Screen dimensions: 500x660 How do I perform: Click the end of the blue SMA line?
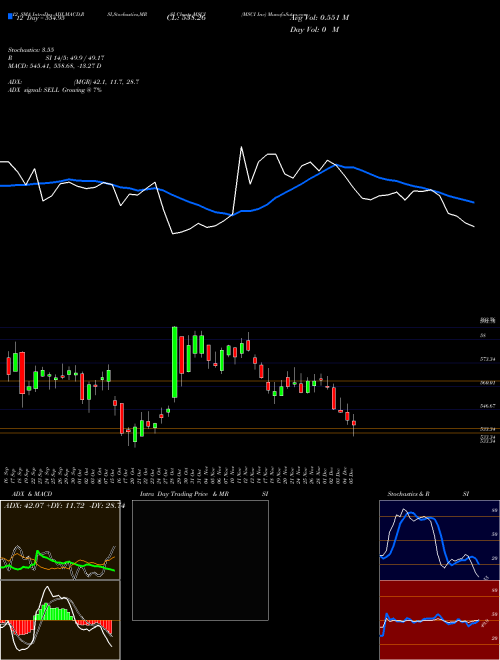point(474,202)
